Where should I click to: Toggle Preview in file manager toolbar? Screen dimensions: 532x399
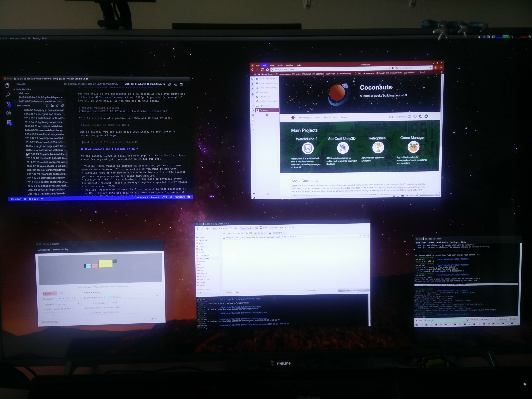(x=273, y=228)
